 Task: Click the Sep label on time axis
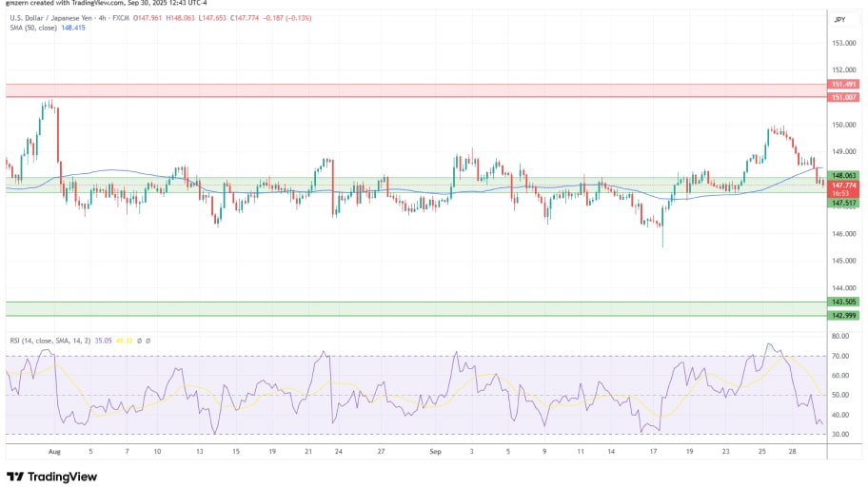coord(435,452)
